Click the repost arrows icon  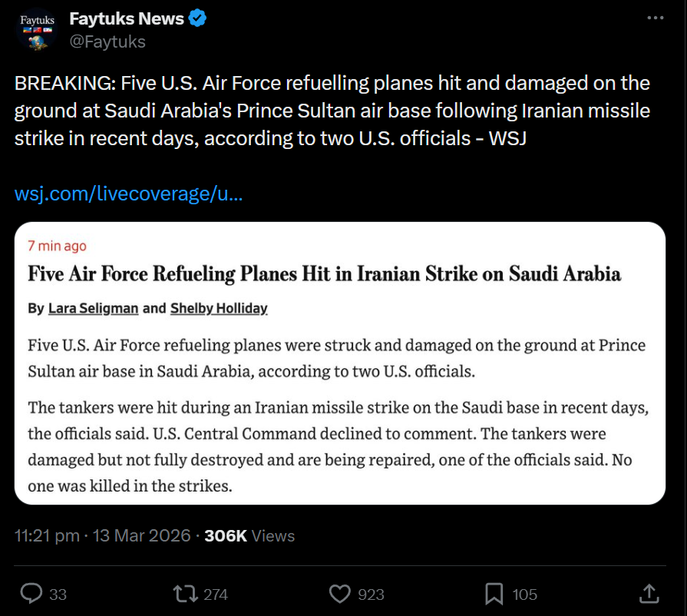point(183,594)
